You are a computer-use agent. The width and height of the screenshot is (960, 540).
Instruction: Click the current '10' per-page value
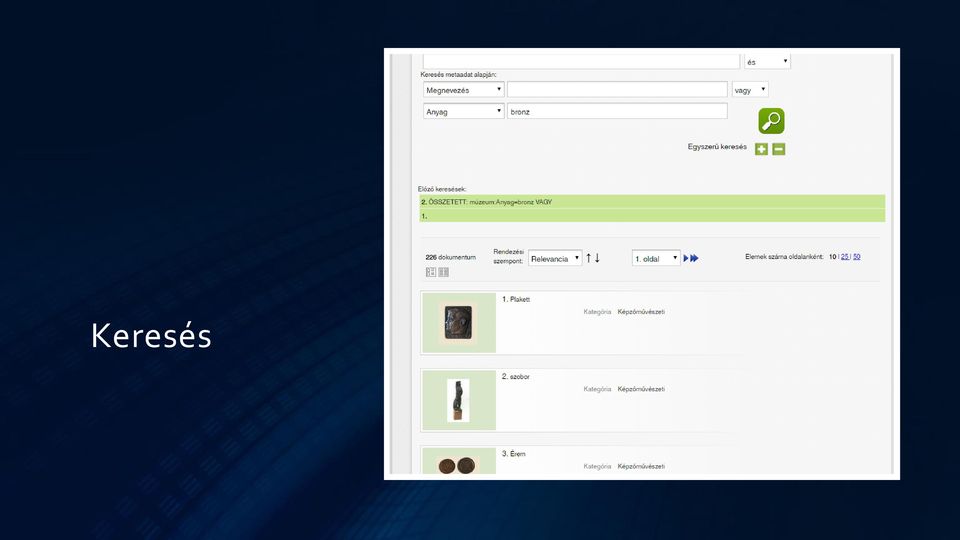(832, 257)
